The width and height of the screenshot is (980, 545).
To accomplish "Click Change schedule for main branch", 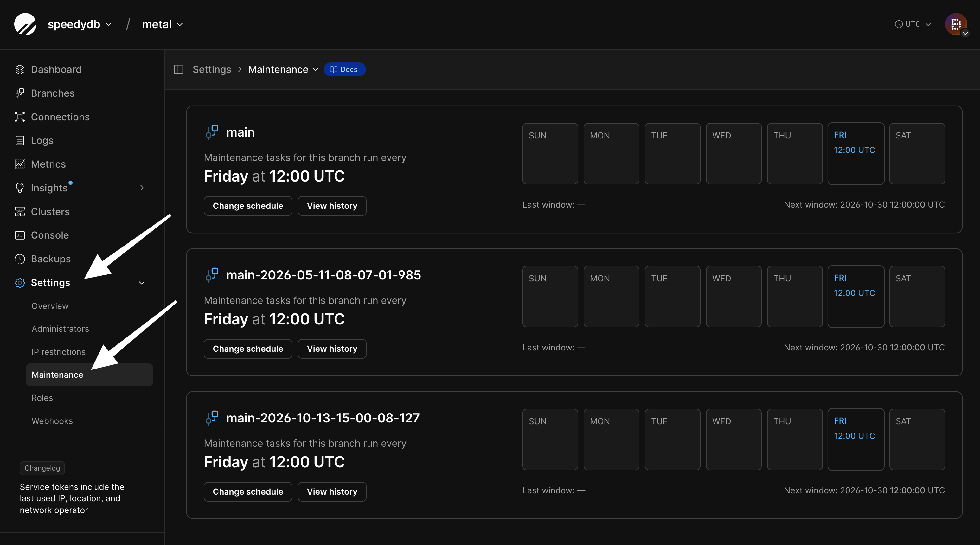I will pyautogui.click(x=248, y=206).
